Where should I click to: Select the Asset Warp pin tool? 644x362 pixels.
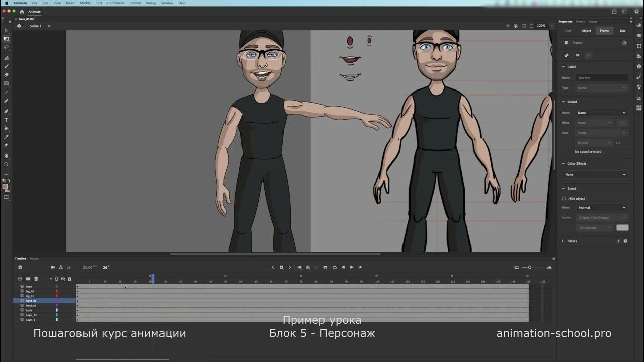[x=6, y=145]
